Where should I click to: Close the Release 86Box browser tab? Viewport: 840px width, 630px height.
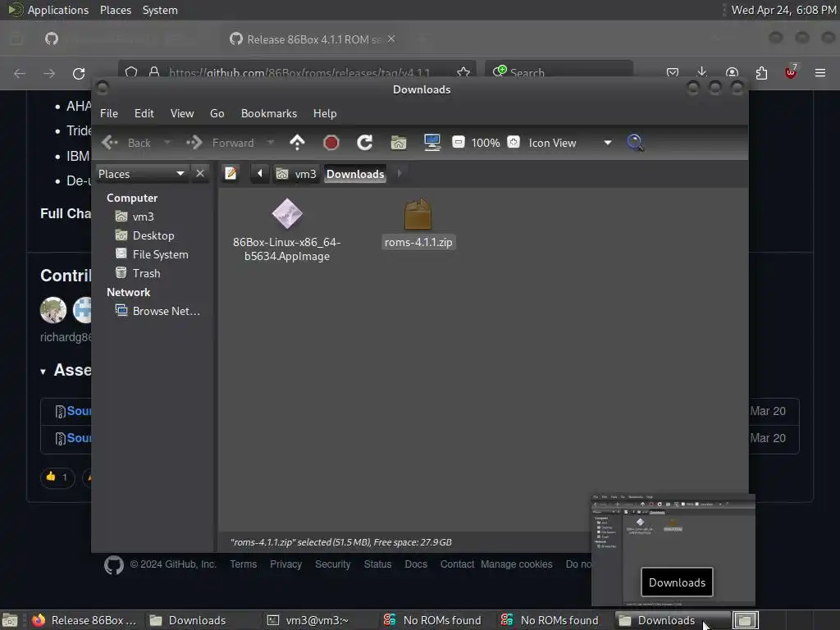coord(391,39)
